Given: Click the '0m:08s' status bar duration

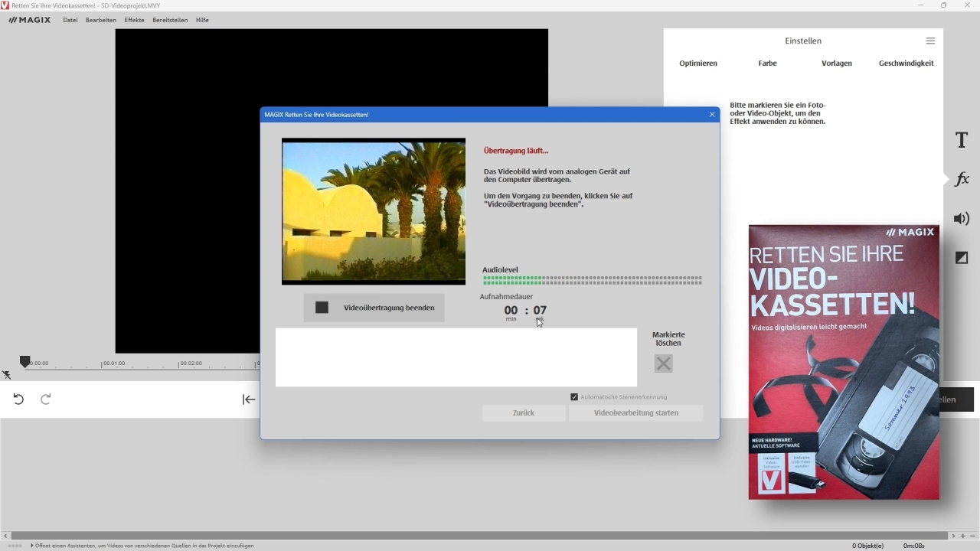Looking at the screenshot, I should click(914, 546).
